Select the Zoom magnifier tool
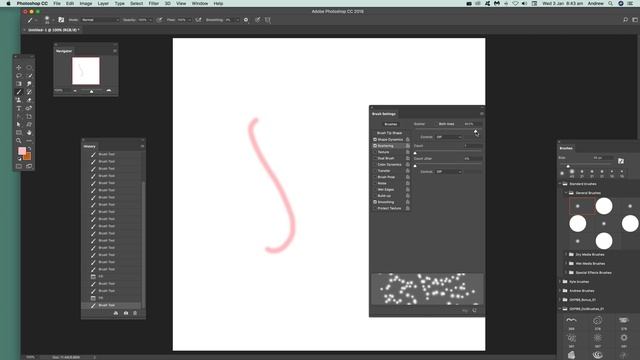640x360 pixels. point(19,141)
